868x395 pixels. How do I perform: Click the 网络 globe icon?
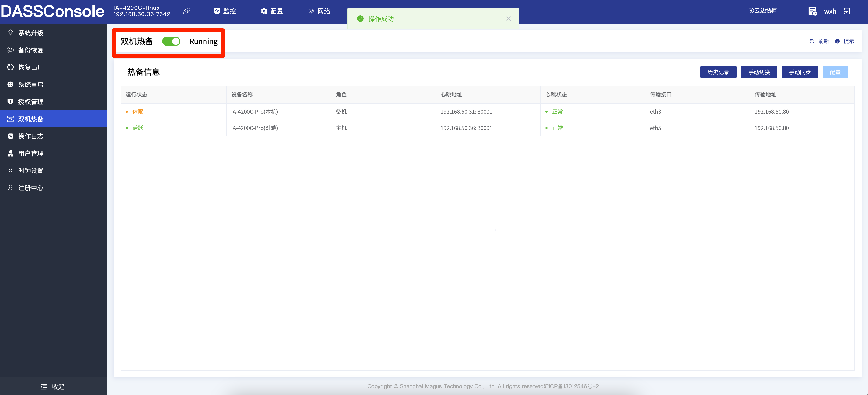tap(311, 11)
